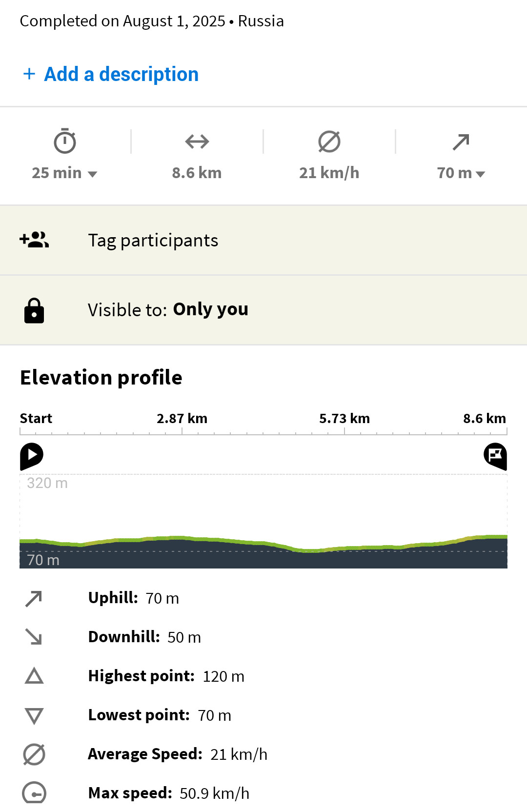Image resolution: width=527 pixels, height=812 pixels.
Task: Tap the distance double-arrow icon
Action: (197, 142)
